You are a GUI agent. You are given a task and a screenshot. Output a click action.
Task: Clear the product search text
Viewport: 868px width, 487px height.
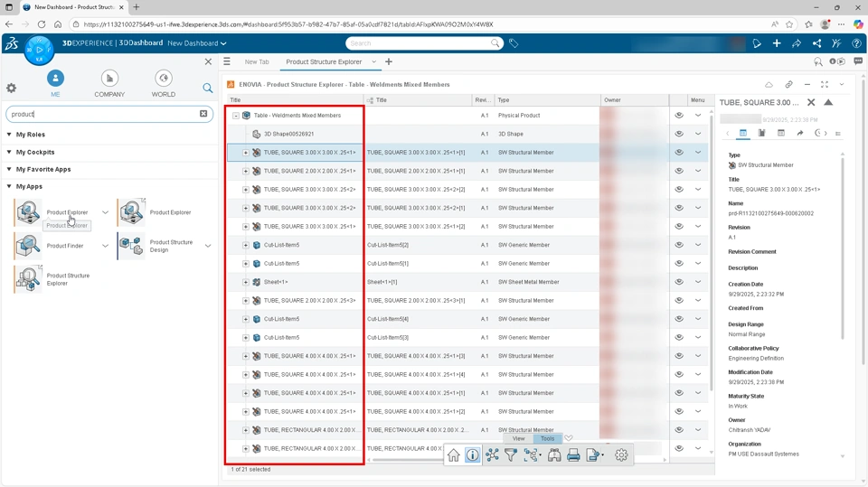(x=203, y=114)
